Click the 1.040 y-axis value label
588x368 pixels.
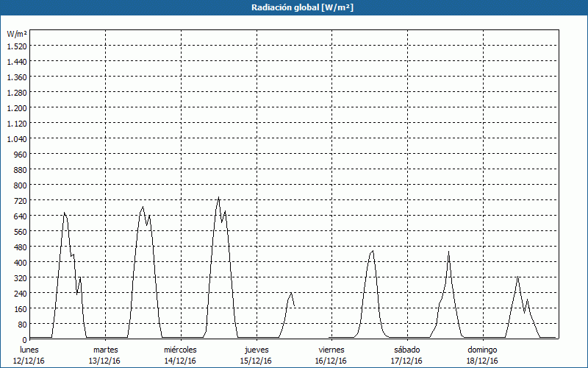[16, 138]
